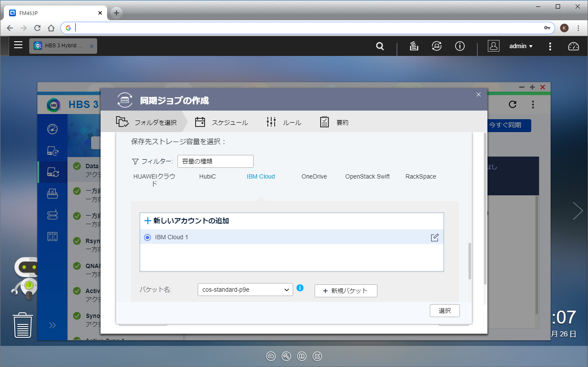Expand the HBS sidebar with chevrons
Viewport: 588px width, 367px height.
(x=52, y=325)
